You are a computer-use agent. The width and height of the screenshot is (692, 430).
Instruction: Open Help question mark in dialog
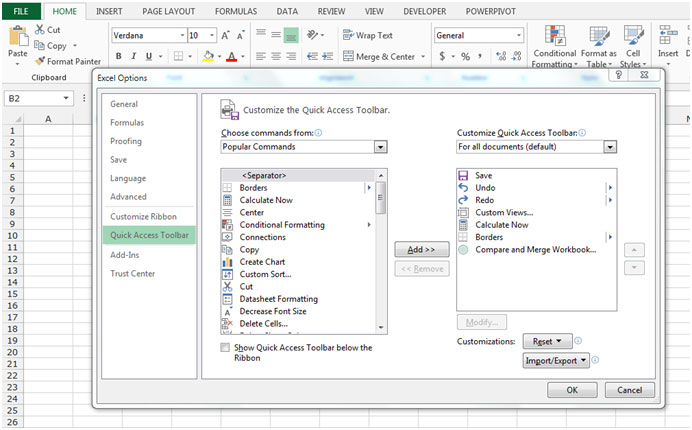tap(619, 75)
